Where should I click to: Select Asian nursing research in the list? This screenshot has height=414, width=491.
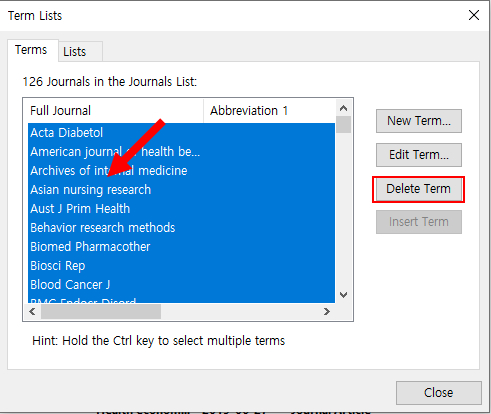(x=181, y=190)
